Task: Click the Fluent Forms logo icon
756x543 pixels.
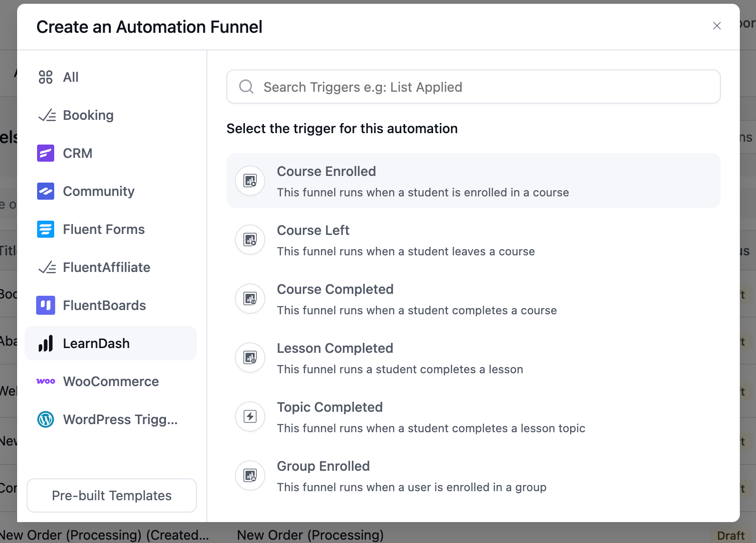Action: click(x=46, y=229)
